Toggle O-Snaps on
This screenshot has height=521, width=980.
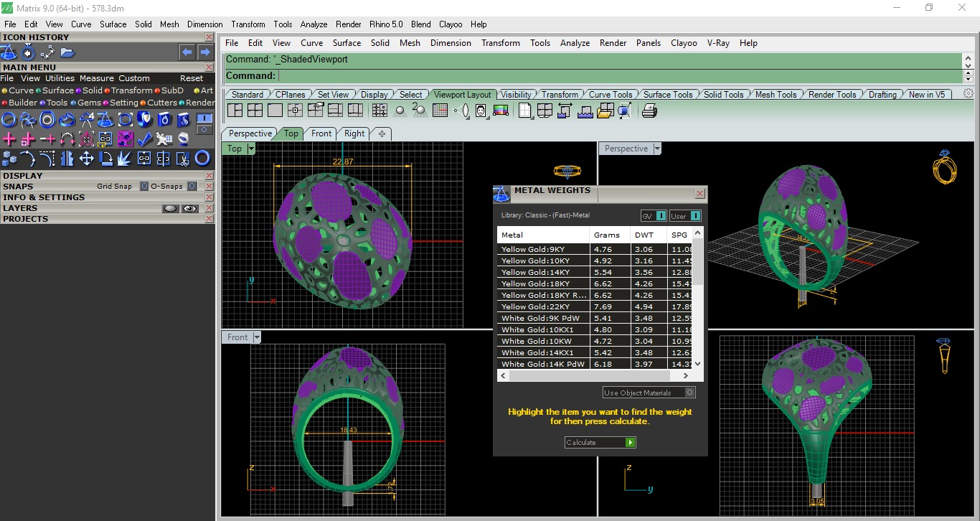tap(192, 187)
